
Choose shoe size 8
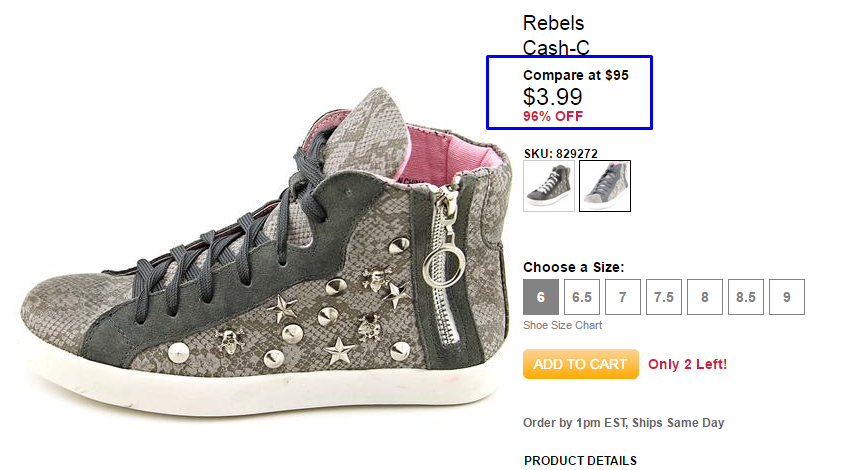(705, 297)
